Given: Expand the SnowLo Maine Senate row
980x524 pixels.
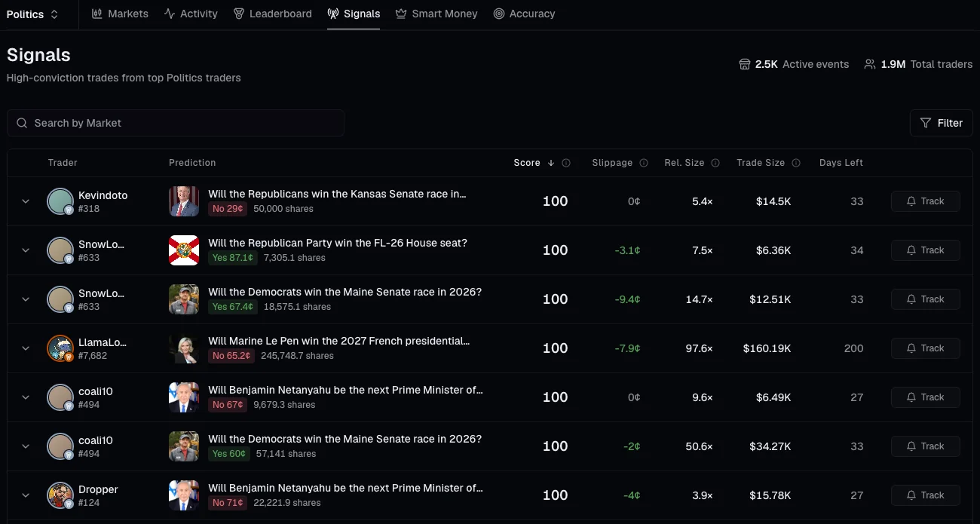Looking at the screenshot, I should (x=26, y=299).
